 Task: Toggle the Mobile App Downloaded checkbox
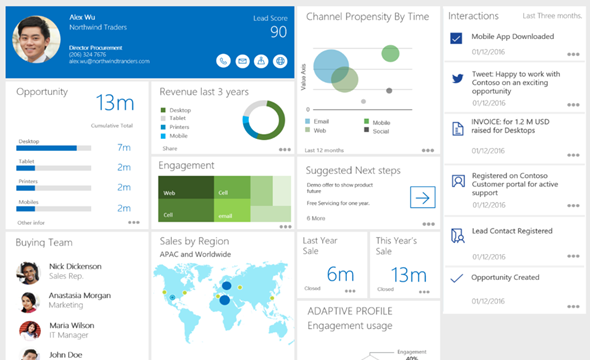pyautogui.click(x=456, y=38)
